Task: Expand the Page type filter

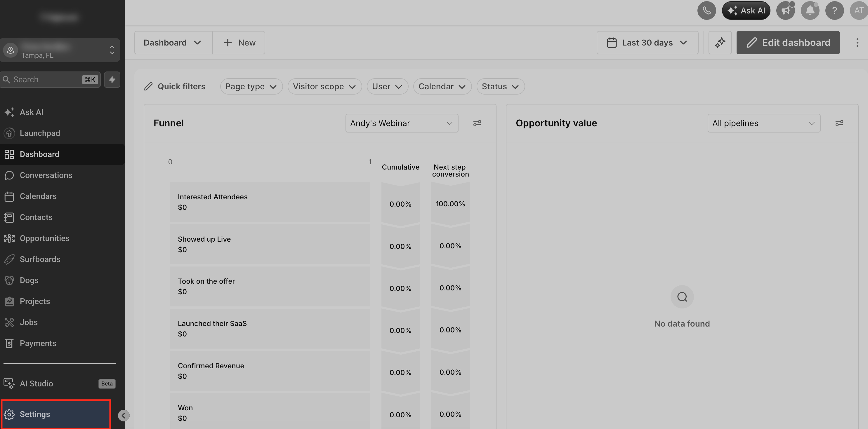Action: pyautogui.click(x=251, y=87)
